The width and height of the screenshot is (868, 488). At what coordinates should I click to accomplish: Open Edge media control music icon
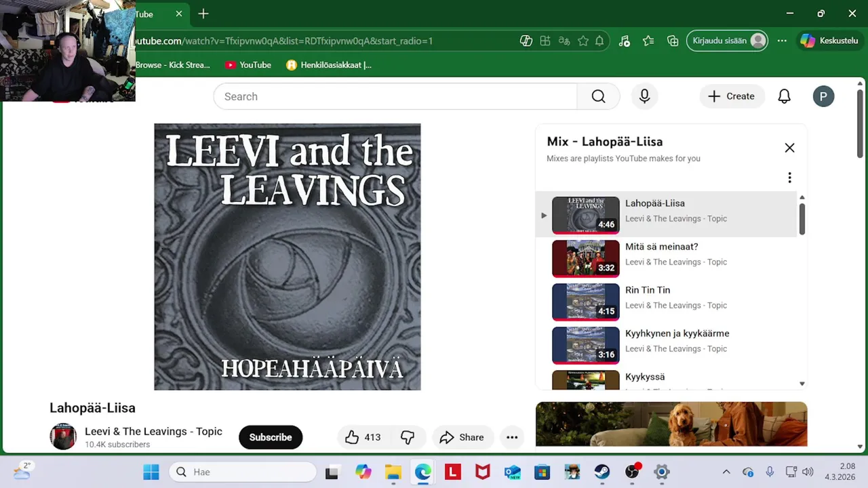coord(625,41)
